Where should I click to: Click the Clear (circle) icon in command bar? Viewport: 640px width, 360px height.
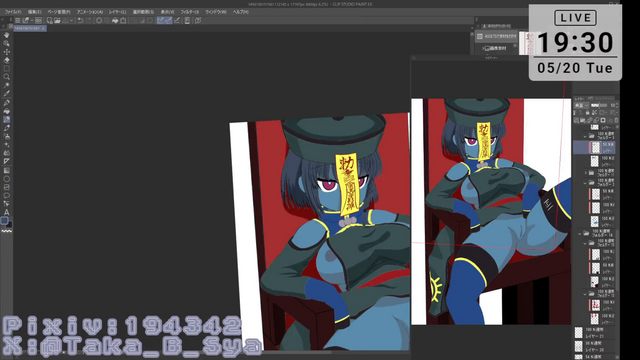[99, 20]
